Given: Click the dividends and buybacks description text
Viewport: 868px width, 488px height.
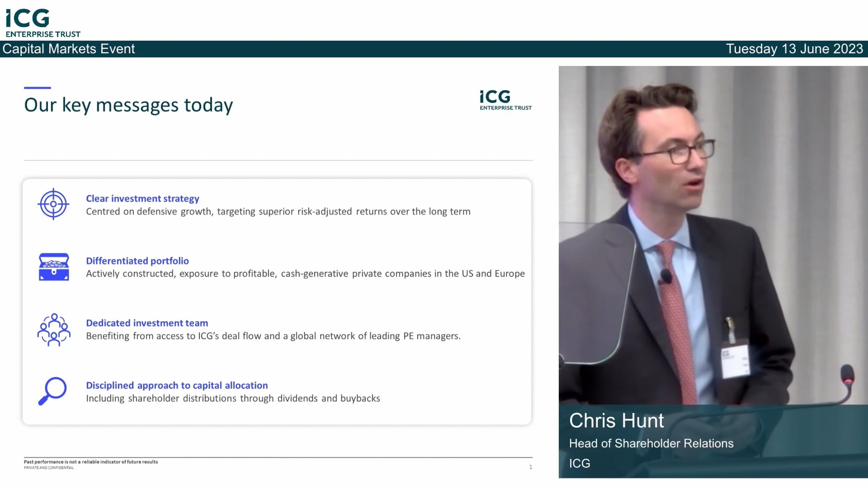Looking at the screenshot, I should click(x=233, y=398).
